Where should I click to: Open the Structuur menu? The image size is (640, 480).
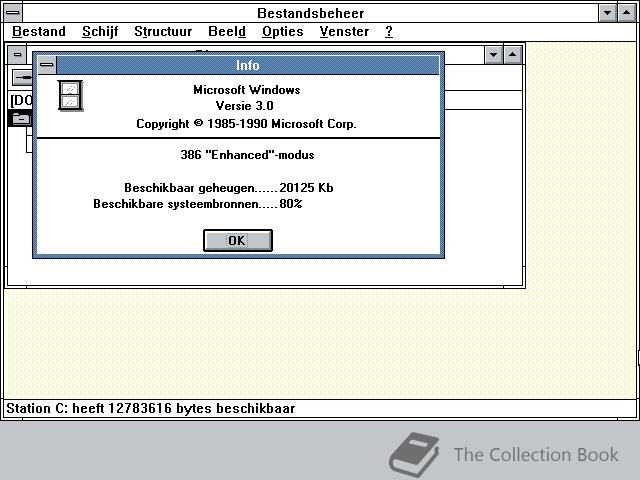[163, 31]
